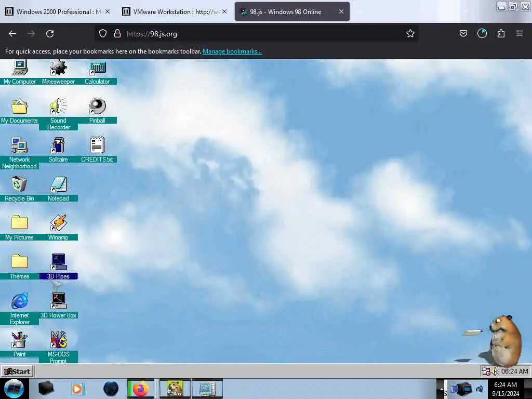Click the Windows 98 Start button

point(17,371)
